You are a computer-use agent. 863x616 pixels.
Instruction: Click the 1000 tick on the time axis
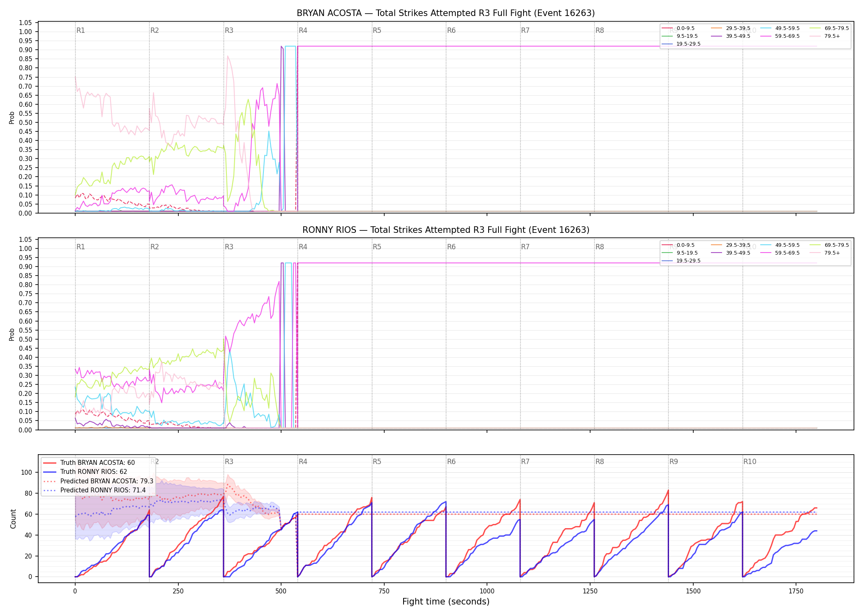[x=487, y=591]
